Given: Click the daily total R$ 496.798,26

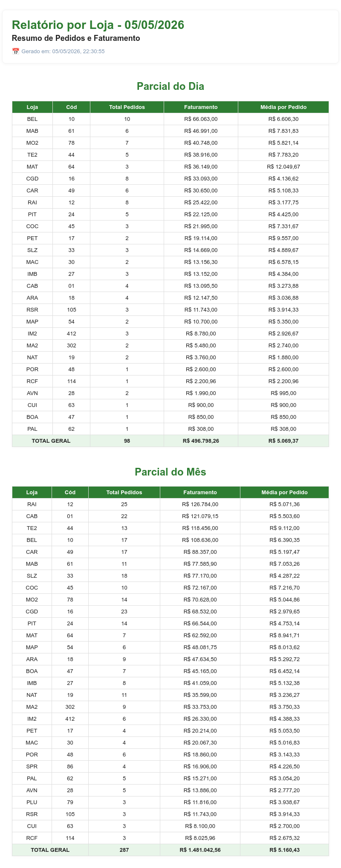Looking at the screenshot, I should click(201, 441).
